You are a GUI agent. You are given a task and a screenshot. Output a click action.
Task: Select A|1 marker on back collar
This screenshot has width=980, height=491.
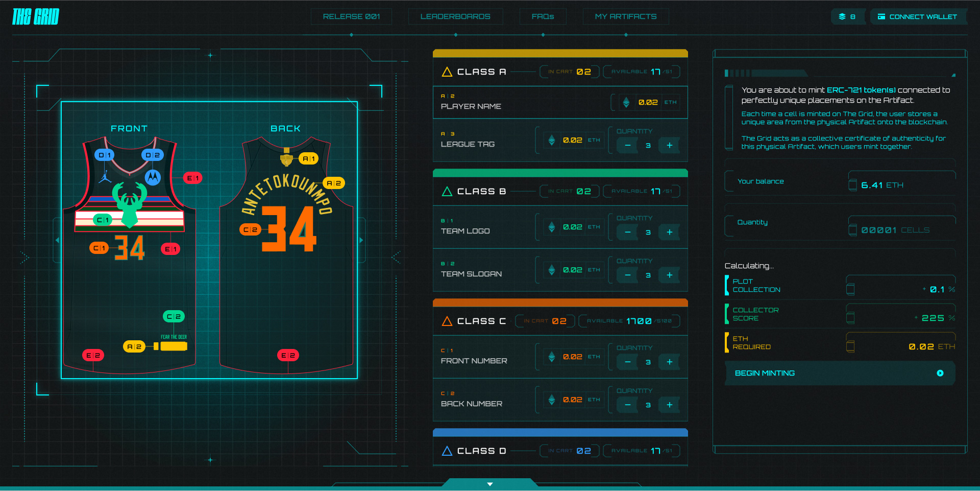pos(309,158)
